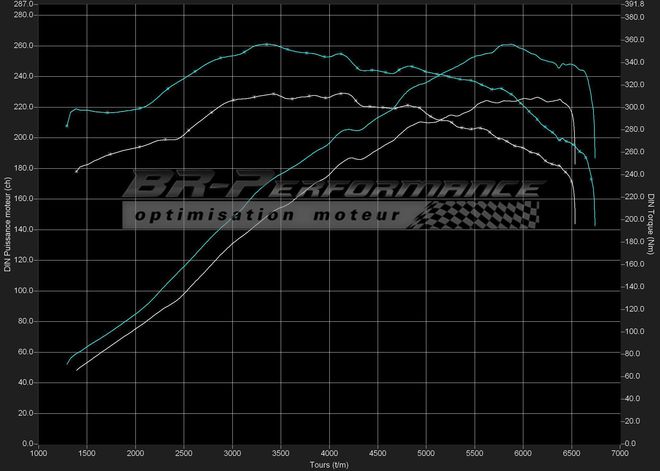Click the "optimisation moteur" banner text
The width and height of the screenshot is (660, 471).
266,215
